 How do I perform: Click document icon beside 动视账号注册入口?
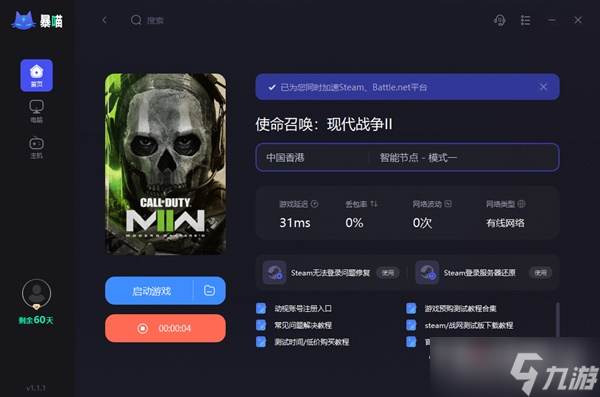(261, 308)
